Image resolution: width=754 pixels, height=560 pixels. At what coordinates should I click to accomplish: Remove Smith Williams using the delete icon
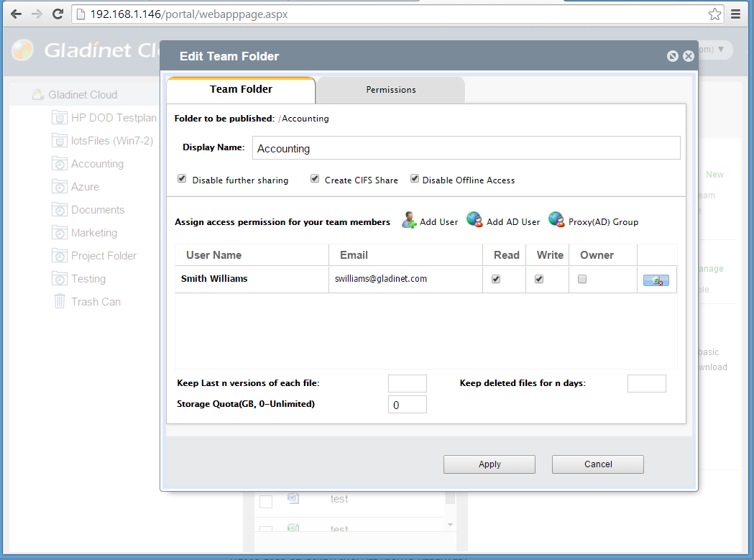(x=656, y=280)
